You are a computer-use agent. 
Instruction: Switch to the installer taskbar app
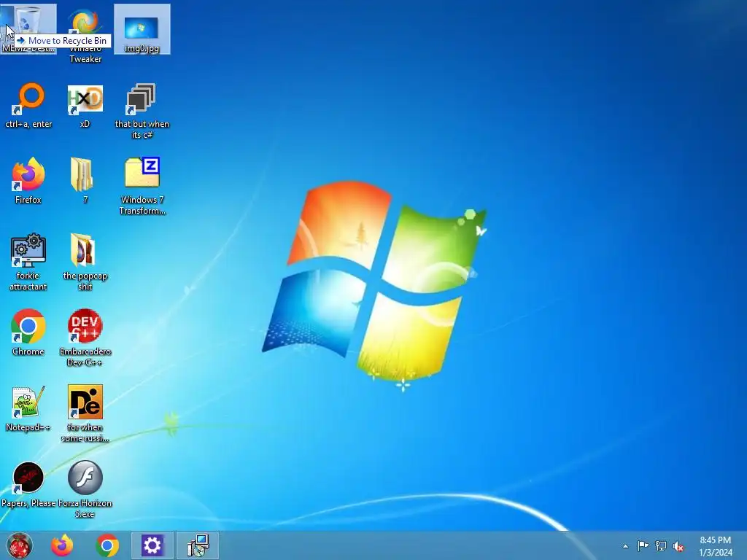(198, 545)
